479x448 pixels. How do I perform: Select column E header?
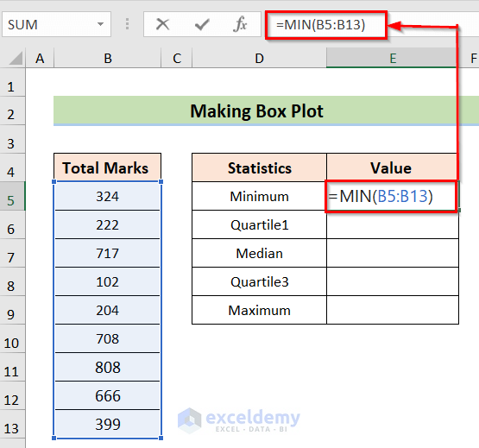[393, 58]
